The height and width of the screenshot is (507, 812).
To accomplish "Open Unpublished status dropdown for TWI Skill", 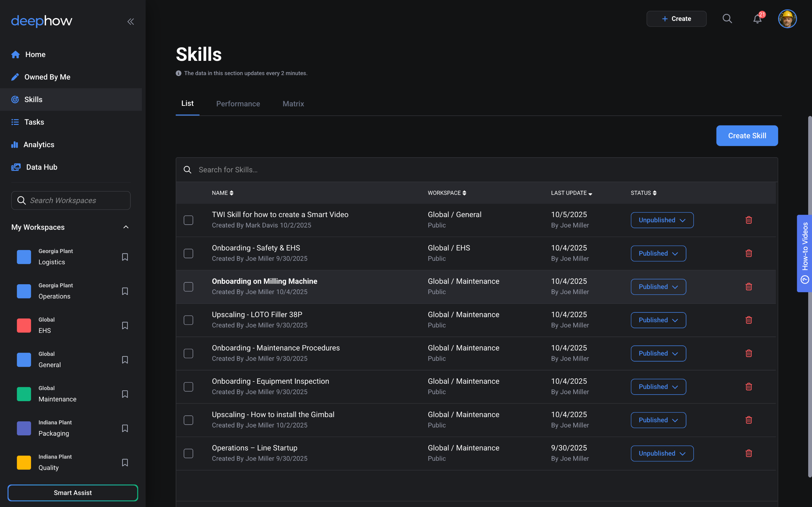I will pyautogui.click(x=662, y=220).
